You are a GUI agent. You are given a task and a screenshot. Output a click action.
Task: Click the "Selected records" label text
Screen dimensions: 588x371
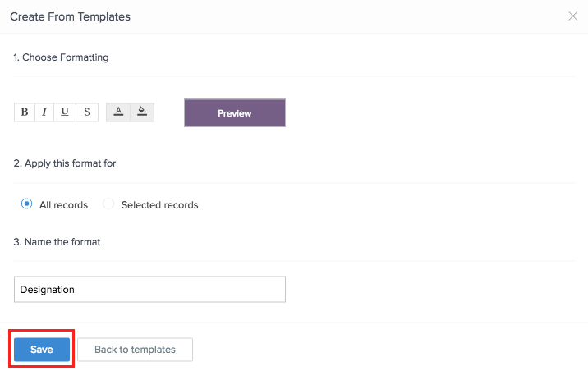[159, 205]
